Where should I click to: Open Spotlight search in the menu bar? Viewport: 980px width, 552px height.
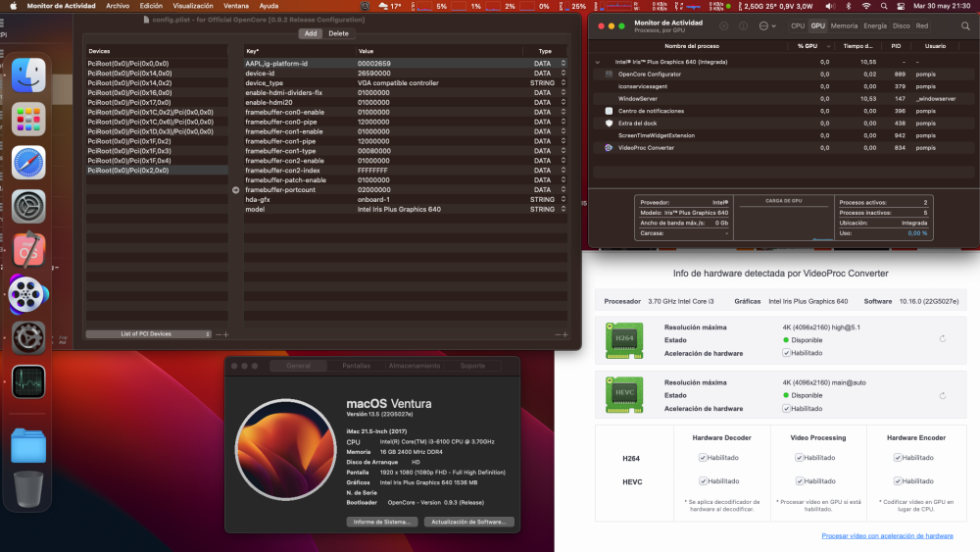click(x=884, y=6)
